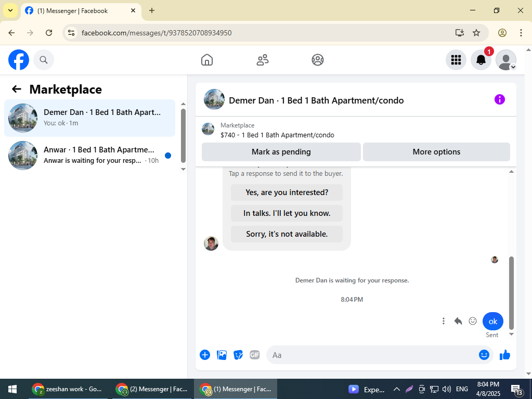Send a thumbs-up like
The width and height of the screenshot is (532, 399).
pos(505,355)
